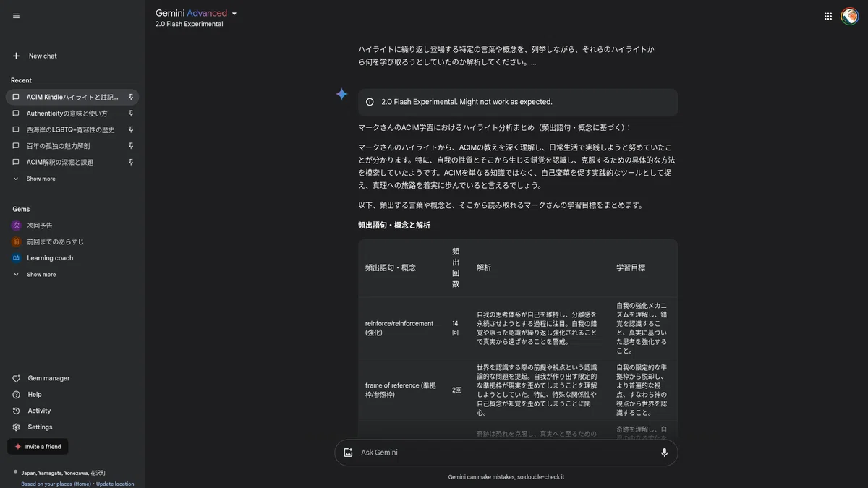Click the plus icon for New chat
Image resolution: width=868 pixels, height=488 pixels.
pos(16,56)
